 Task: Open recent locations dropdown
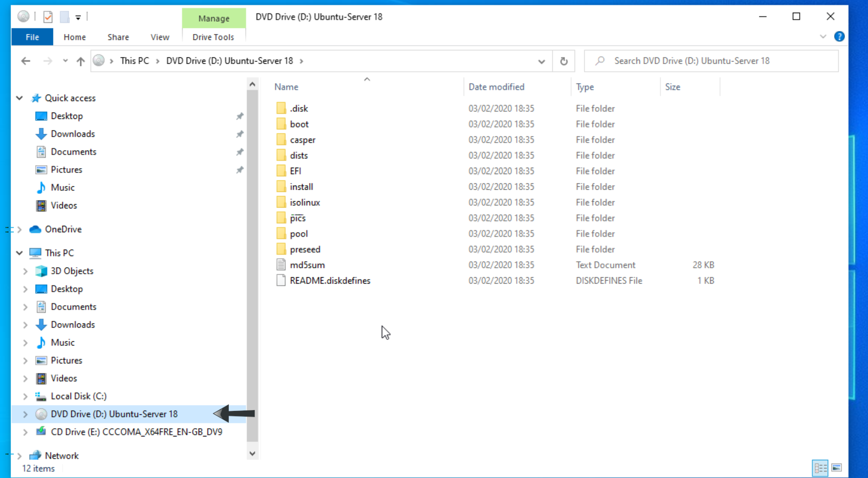point(65,61)
